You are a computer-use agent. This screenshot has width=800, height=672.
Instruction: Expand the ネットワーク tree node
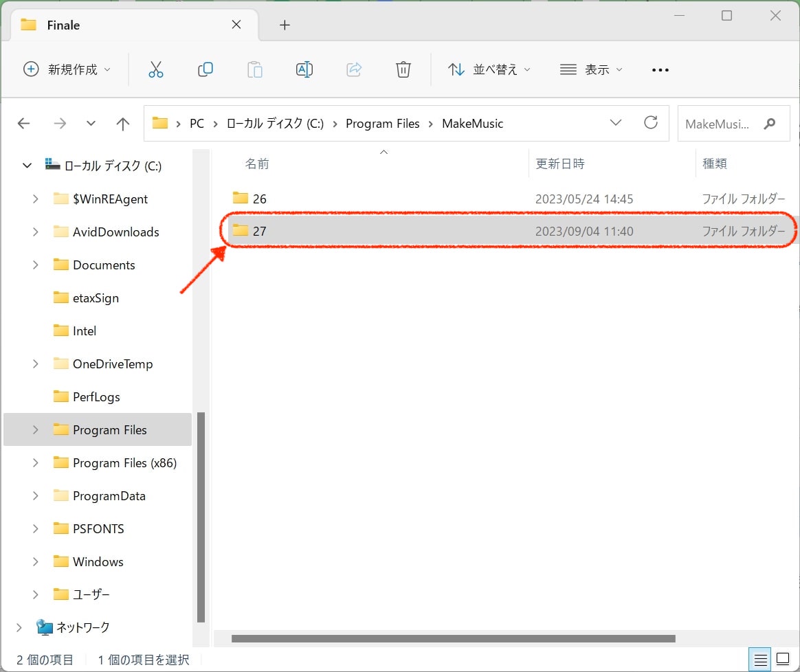[19, 627]
